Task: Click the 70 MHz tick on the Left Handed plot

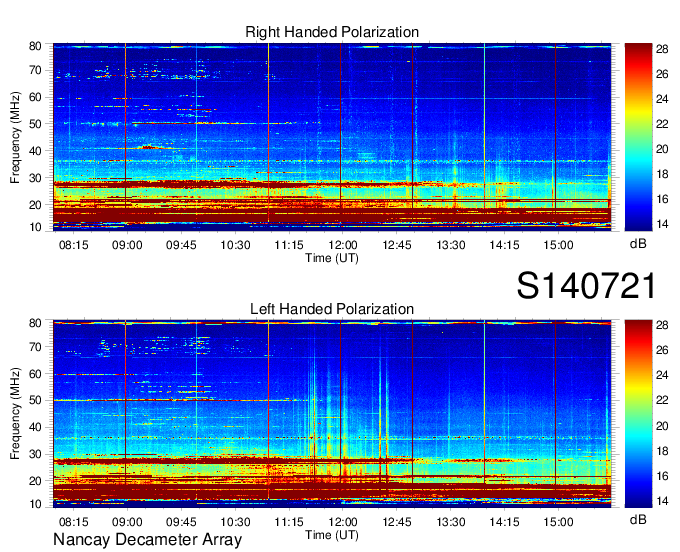Action: point(35,347)
